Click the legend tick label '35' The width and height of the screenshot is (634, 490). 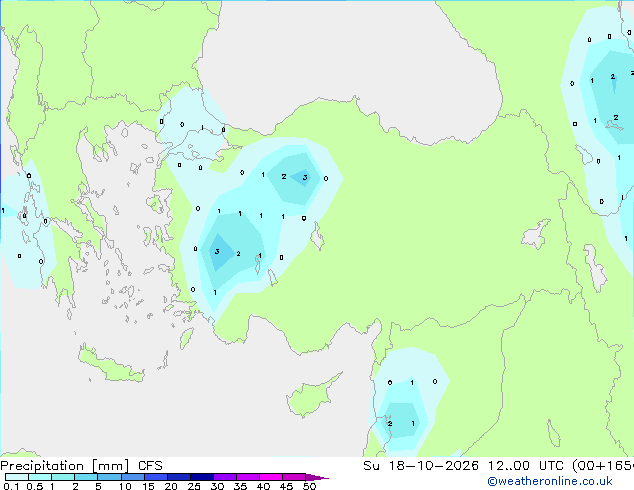point(240,486)
